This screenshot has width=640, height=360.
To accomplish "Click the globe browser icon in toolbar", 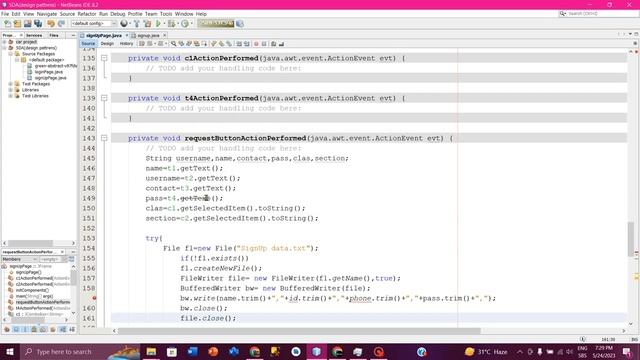I will click(x=124, y=24).
